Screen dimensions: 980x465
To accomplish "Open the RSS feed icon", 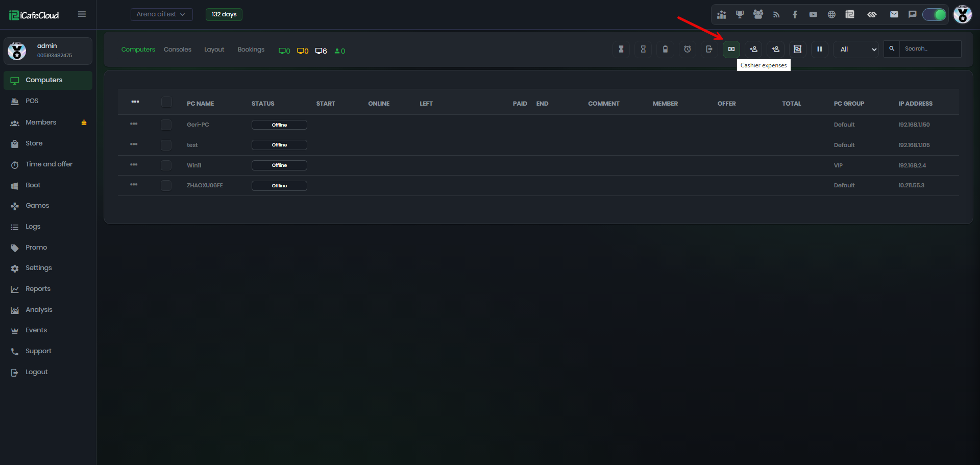I will click(x=776, y=14).
